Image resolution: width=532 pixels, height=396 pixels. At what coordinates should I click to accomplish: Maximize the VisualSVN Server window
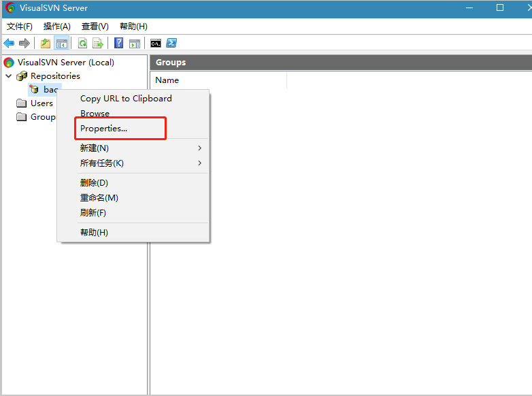pyautogui.click(x=500, y=7)
